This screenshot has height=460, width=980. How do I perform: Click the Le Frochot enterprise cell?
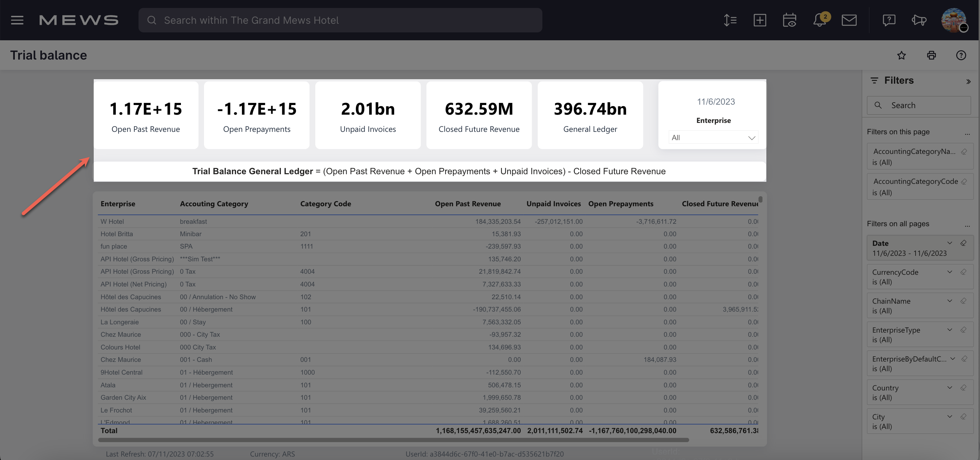pyautogui.click(x=116, y=410)
